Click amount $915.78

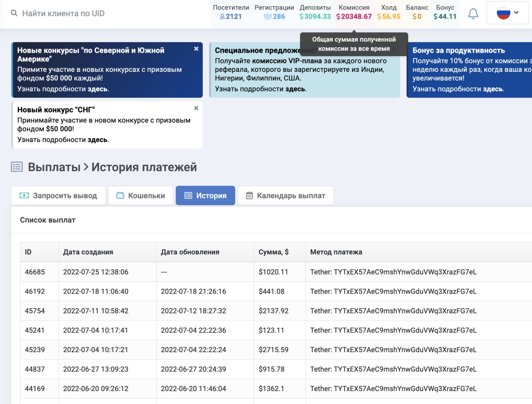(271, 369)
